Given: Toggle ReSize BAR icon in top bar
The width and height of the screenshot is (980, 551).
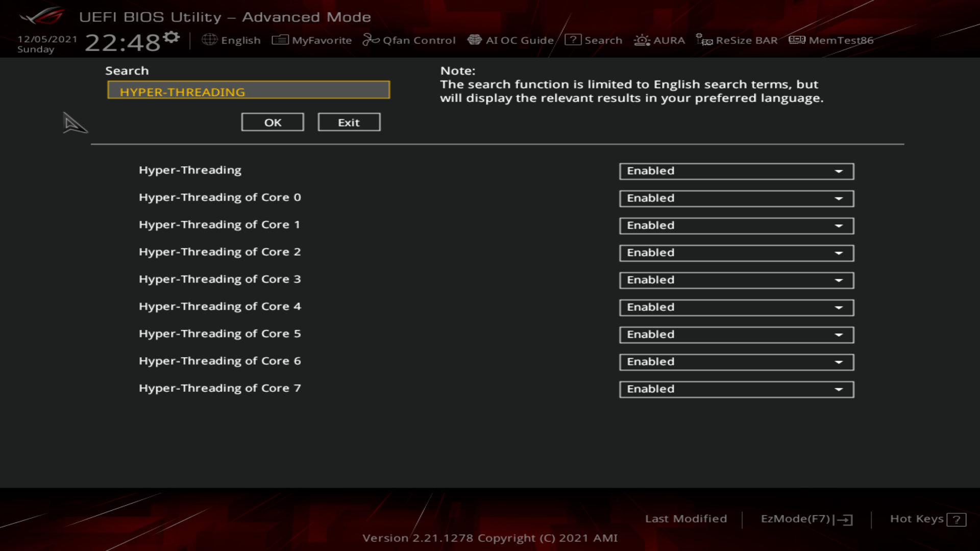Looking at the screenshot, I should point(704,40).
